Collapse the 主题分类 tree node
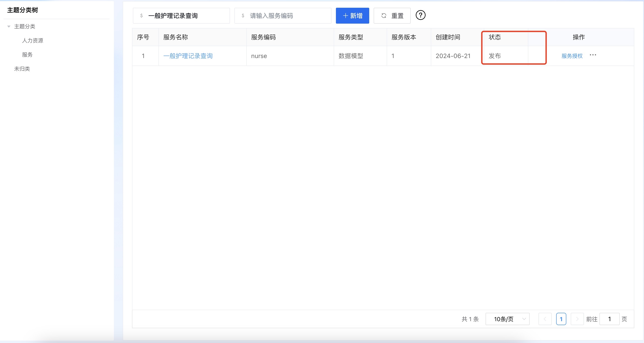Image resolution: width=644 pixels, height=343 pixels. (9, 26)
